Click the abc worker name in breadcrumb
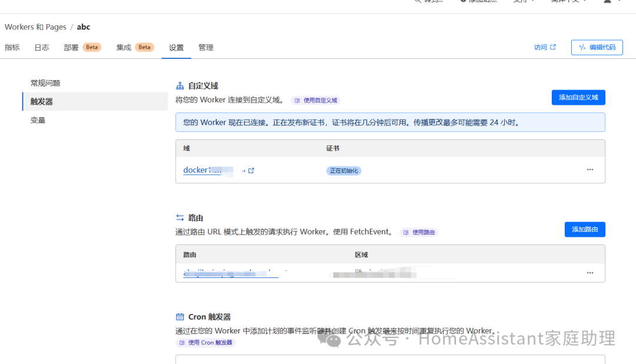The height and width of the screenshot is (364, 636). click(x=84, y=27)
